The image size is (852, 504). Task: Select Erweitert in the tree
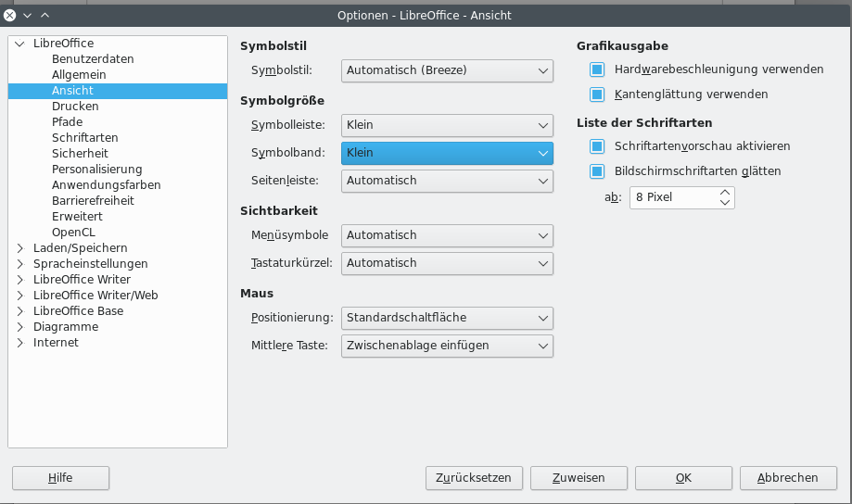tap(77, 216)
